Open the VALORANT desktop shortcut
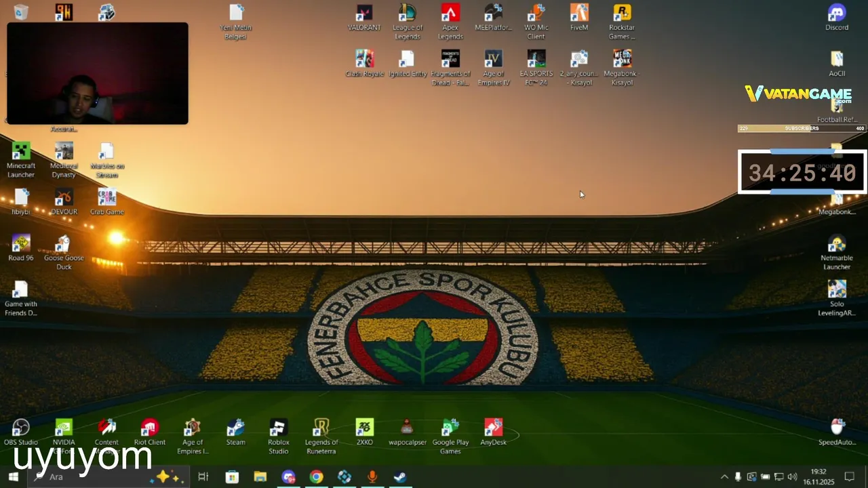This screenshot has height=488, width=868. (364, 18)
